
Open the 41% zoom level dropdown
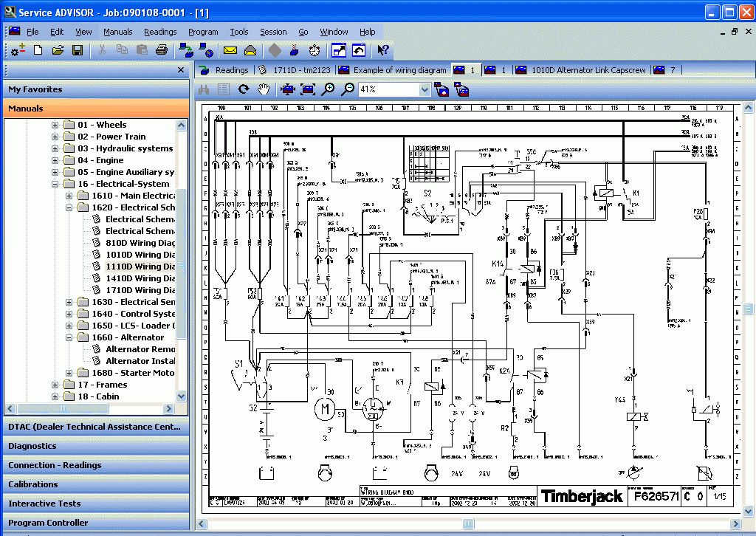425,89
